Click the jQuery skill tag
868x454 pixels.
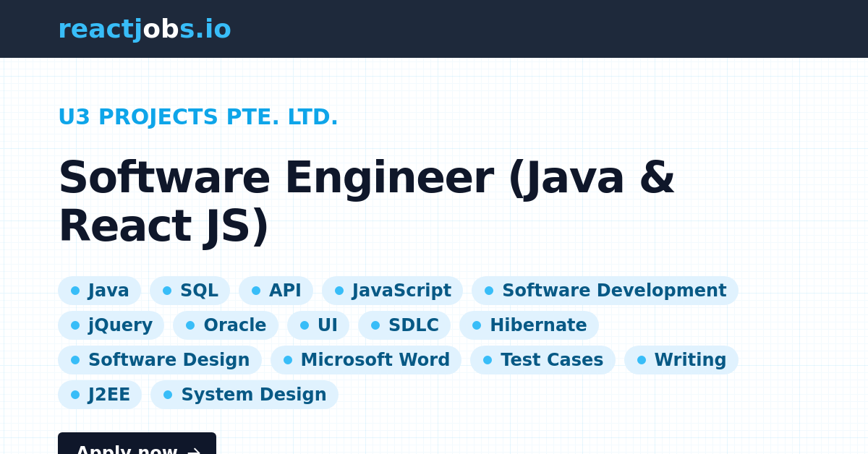(111, 325)
